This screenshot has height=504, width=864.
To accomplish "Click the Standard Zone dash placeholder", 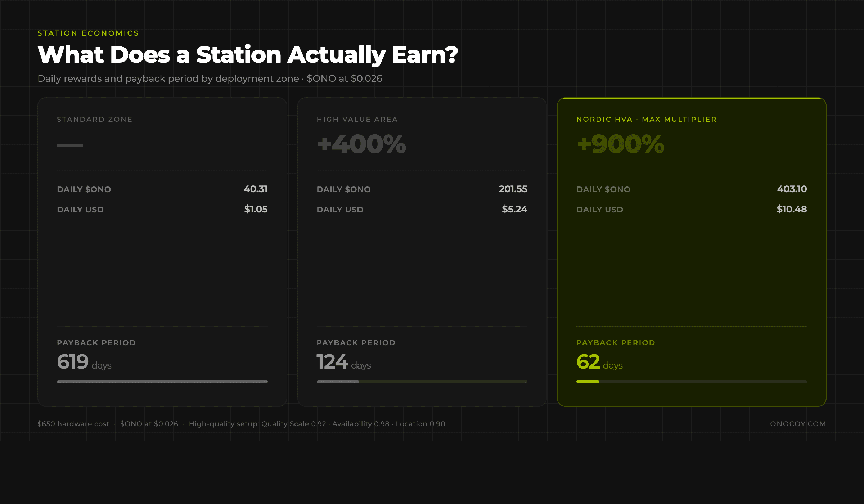I will click(x=70, y=145).
